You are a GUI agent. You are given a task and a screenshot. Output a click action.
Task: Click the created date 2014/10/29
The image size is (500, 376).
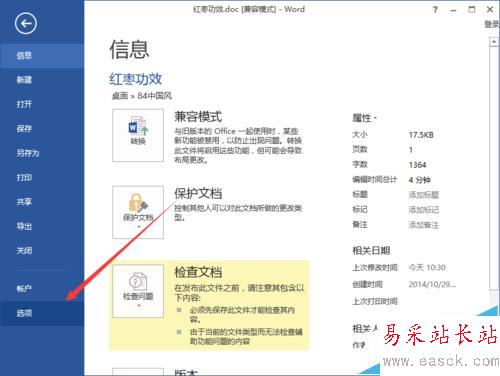point(432,284)
